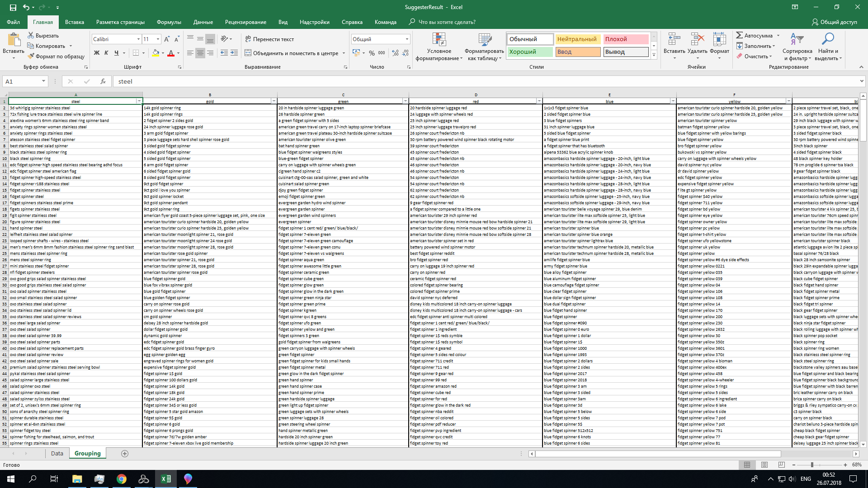Toggle Wrap Text (Перенести текст)
868x488 pixels.
269,39
